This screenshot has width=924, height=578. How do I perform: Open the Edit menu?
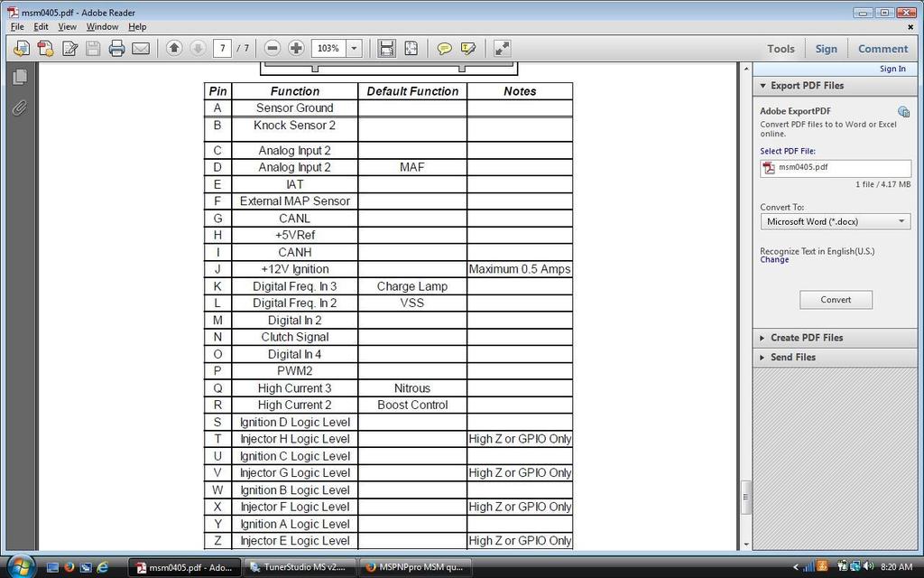click(x=41, y=26)
